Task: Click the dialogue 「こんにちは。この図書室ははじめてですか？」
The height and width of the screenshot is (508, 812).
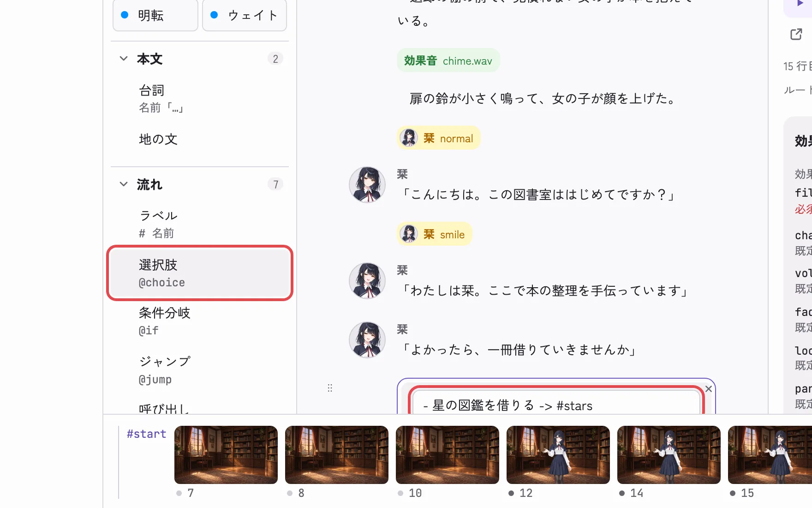Action: pos(538,194)
